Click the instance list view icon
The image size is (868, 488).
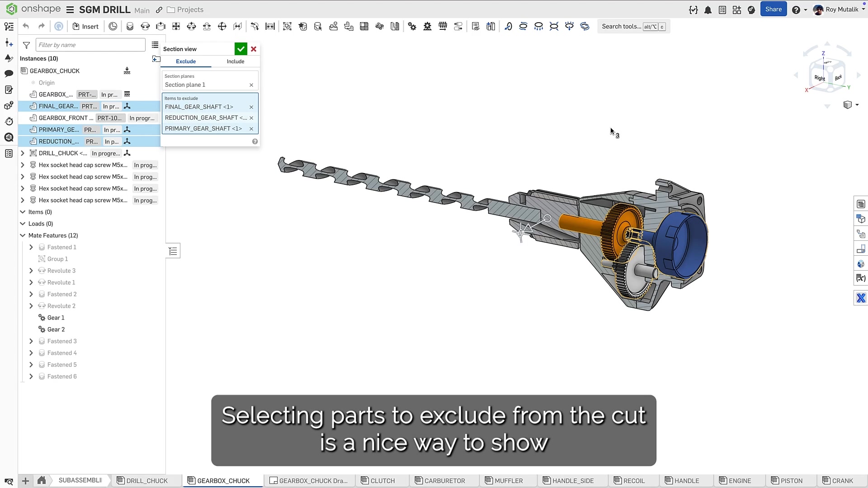(155, 45)
